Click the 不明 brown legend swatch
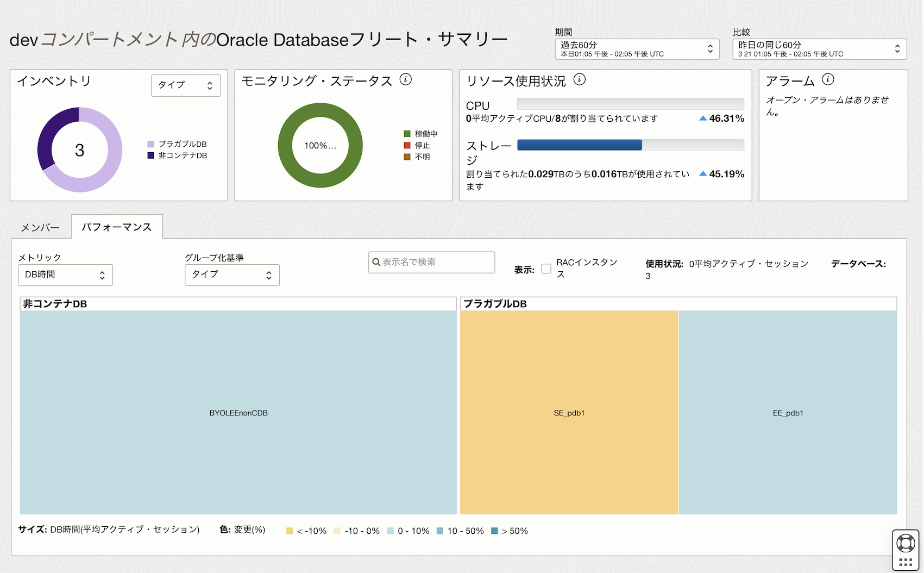924x573 pixels. tap(407, 157)
